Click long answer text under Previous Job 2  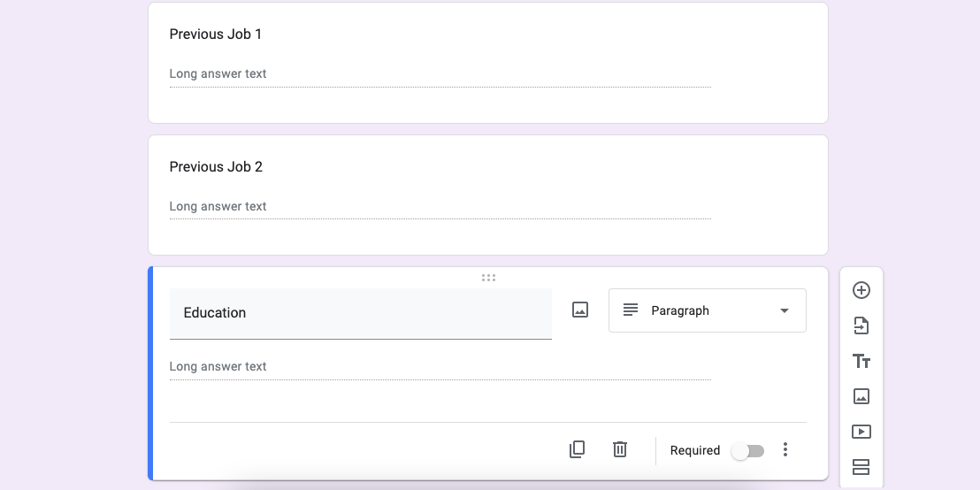[218, 207]
